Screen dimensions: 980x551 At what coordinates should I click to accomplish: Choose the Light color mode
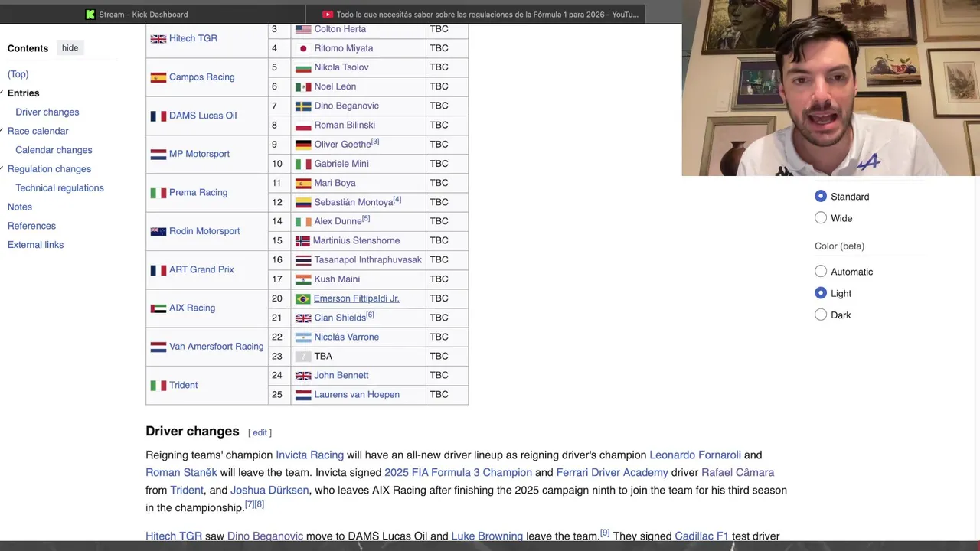tap(821, 293)
